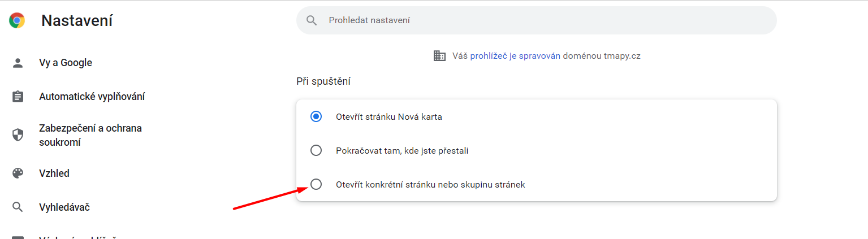Image resolution: width=868 pixels, height=239 pixels.
Task: Select the Pokračovat tam, kde jste přestali radio
Action: (x=316, y=151)
